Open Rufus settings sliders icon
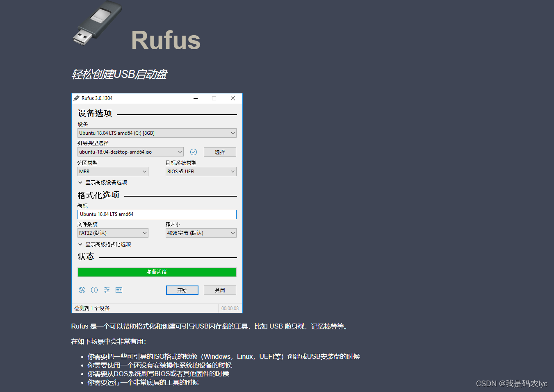The image size is (554, 392). (107, 290)
